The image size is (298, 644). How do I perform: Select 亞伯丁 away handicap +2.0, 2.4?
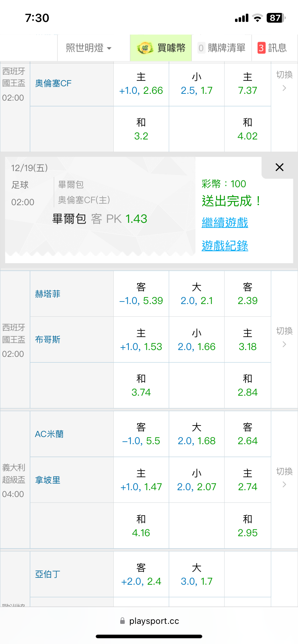click(141, 574)
